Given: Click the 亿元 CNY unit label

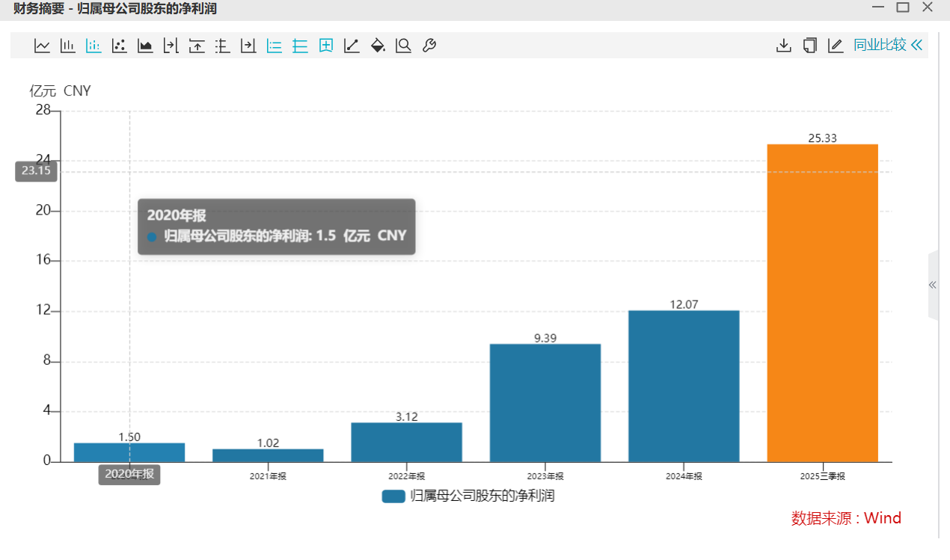Looking at the screenshot, I should 60,91.
